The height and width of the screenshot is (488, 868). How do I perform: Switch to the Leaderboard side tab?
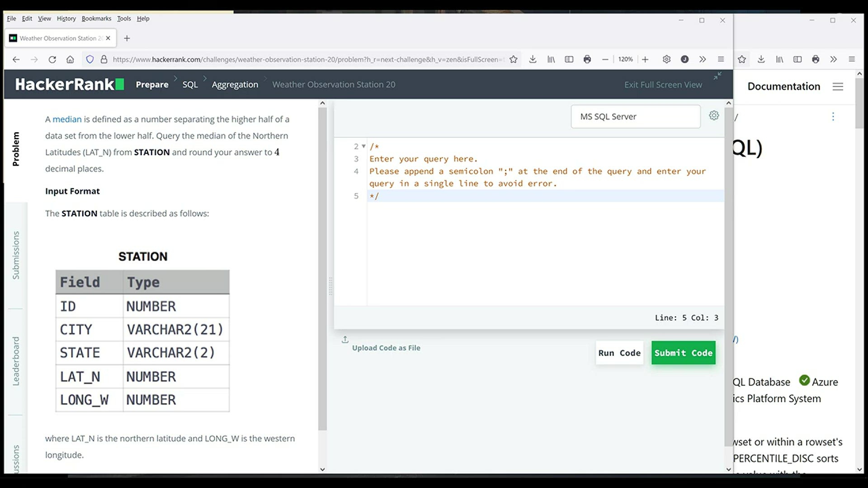pyautogui.click(x=16, y=361)
